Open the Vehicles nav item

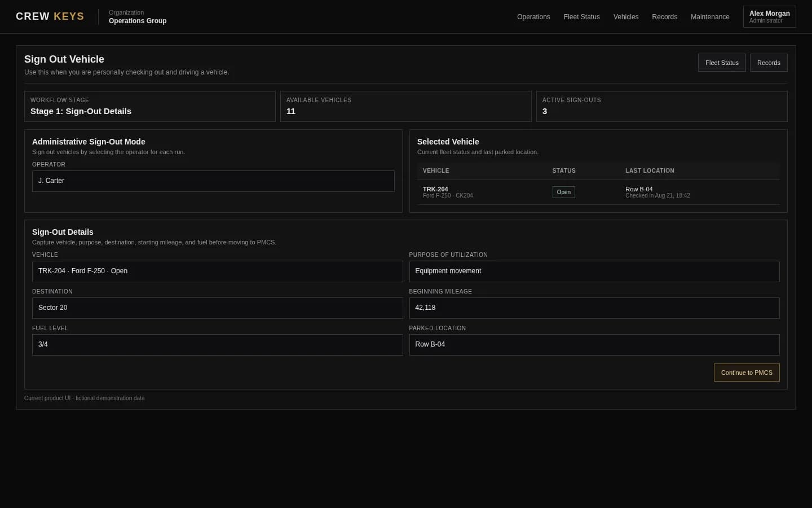point(625,17)
